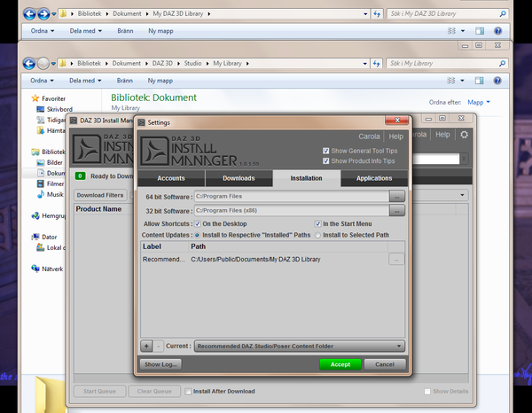
Task: Open Dela med menu in My Library window
Action: 85,81
